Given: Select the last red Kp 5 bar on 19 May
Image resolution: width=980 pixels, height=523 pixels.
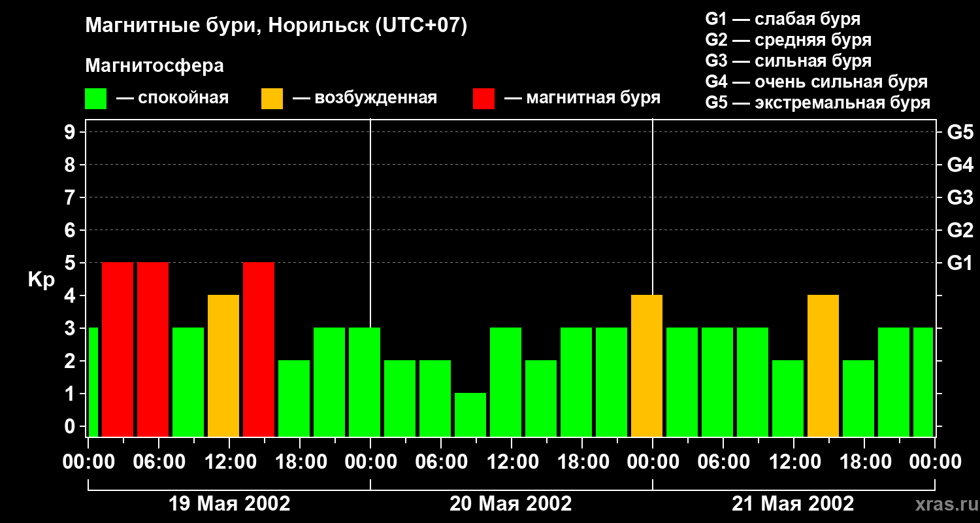Looking at the screenshot, I should [259, 350].
